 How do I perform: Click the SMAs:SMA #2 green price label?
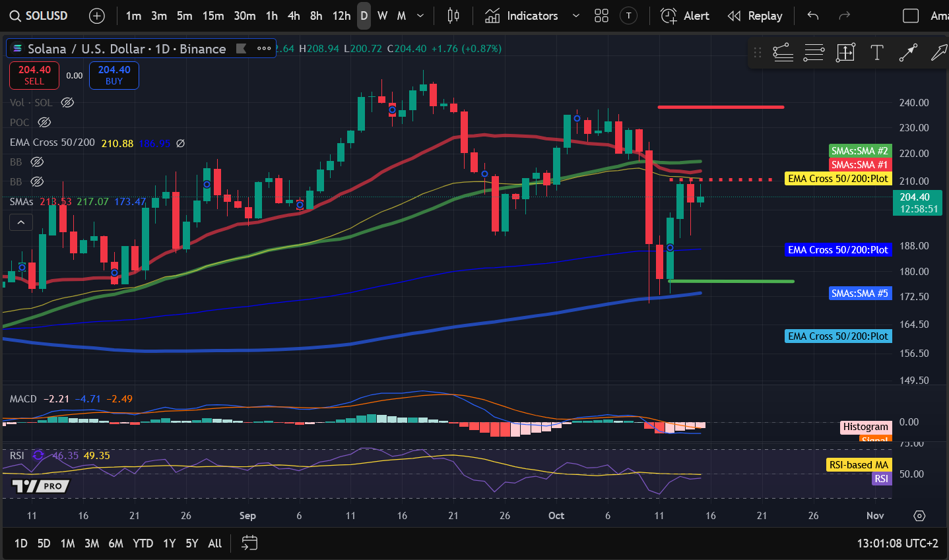pyautogui.click(x=860, y=151)
